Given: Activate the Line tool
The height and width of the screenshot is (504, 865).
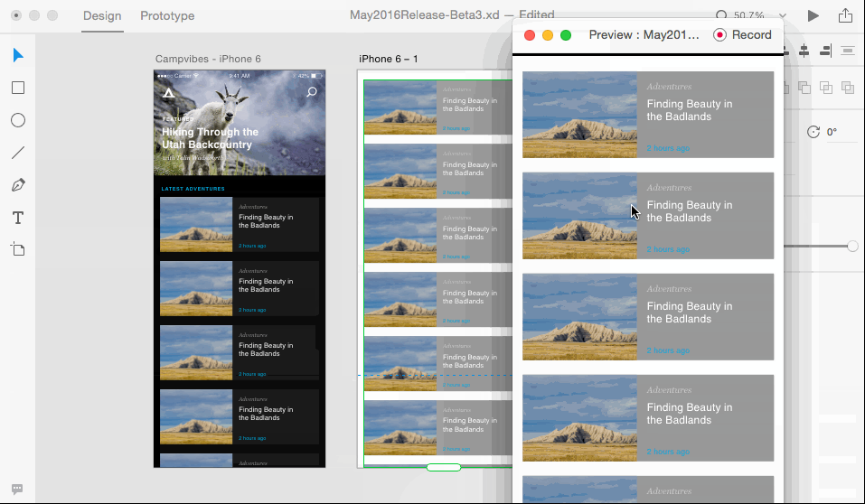Looking at the screenshot, I should pyautogui.click(x=18, y=153).
